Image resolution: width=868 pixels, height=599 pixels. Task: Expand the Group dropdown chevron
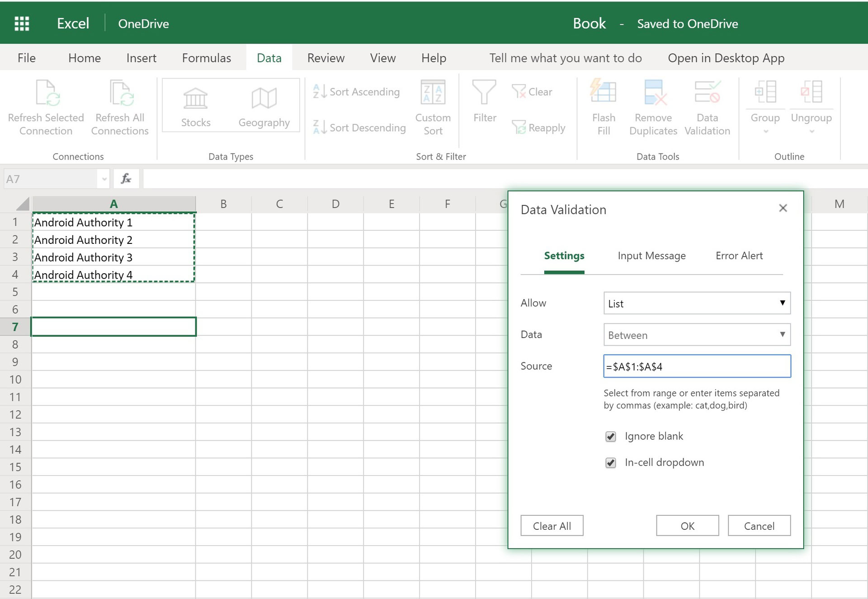(765, 132)
